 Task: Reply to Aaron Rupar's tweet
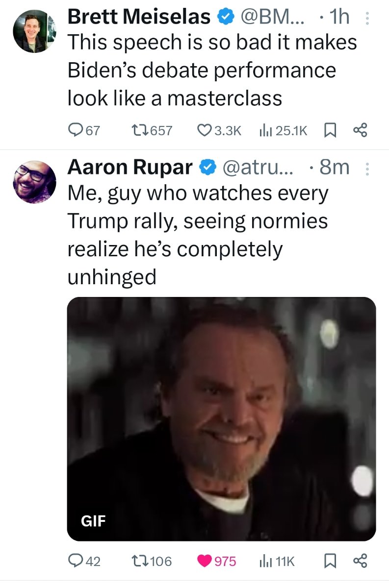pos(76,561)
